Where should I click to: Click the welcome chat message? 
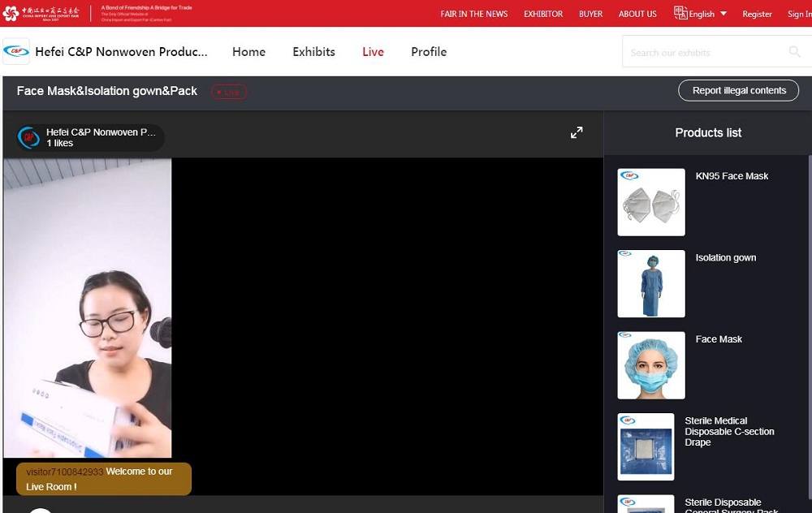point(104,479)
